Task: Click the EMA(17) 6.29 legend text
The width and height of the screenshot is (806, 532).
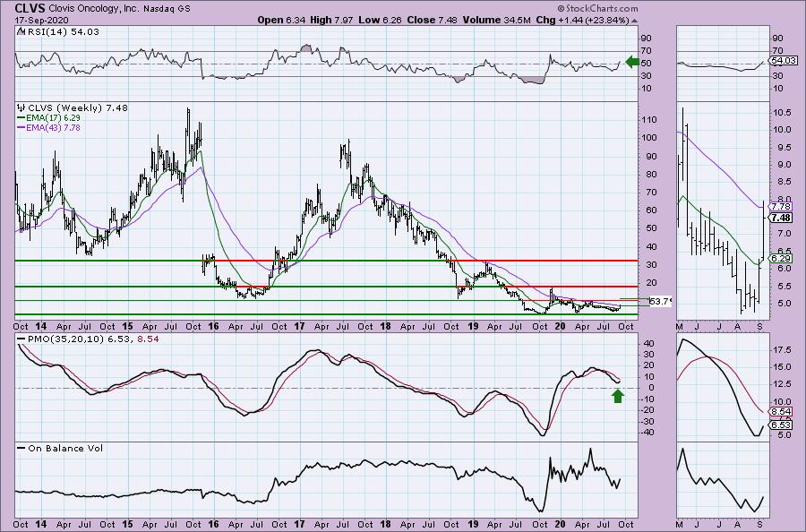Action: [53, 117]
